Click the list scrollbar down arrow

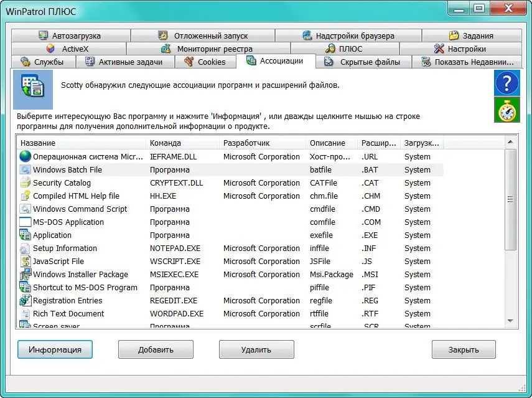pyautogui.click(x=510, y=321)
